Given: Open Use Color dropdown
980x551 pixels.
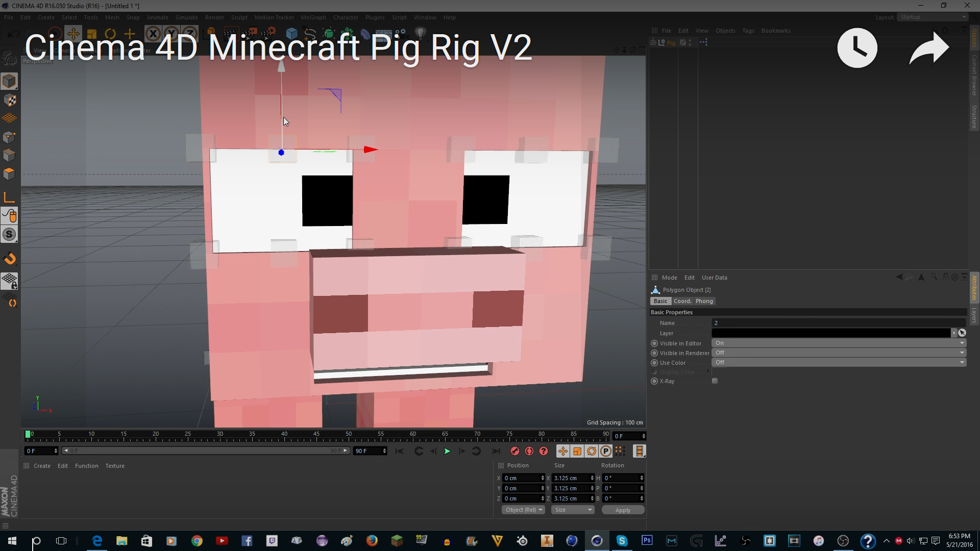Looking at the screenshot, I should point(839,362).
